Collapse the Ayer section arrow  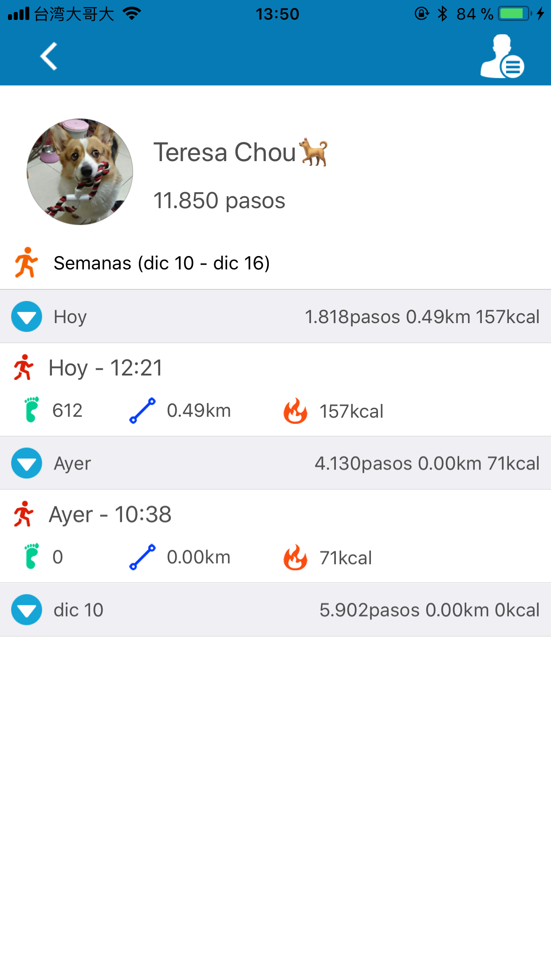pyautogui.click(x=27, y=463)
